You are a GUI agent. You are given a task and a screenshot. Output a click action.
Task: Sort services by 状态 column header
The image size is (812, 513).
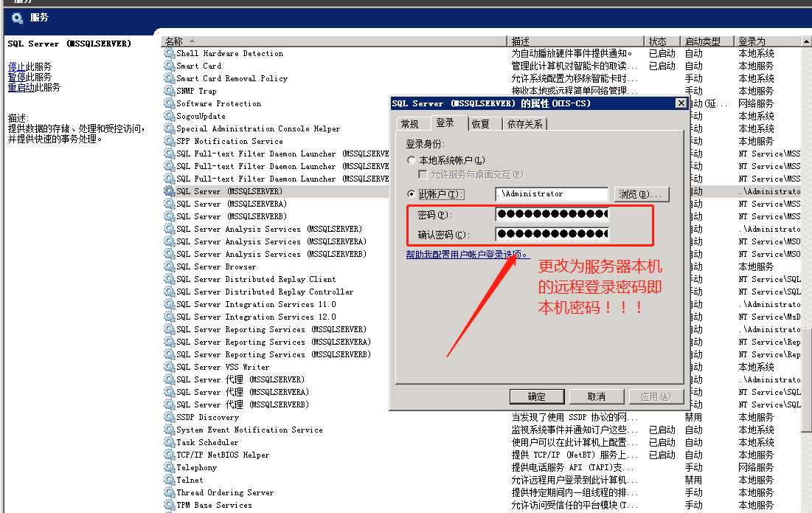pyautogui.click(x=662, y=41)
